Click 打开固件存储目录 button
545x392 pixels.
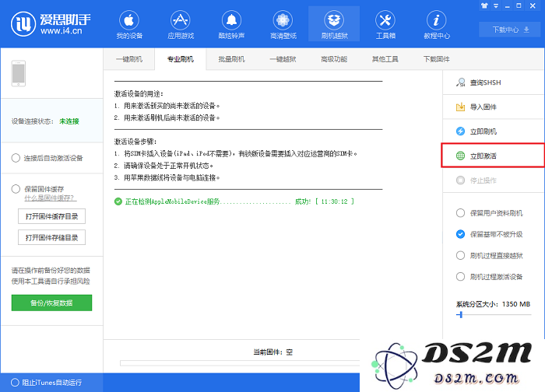[x=52, y=237]
